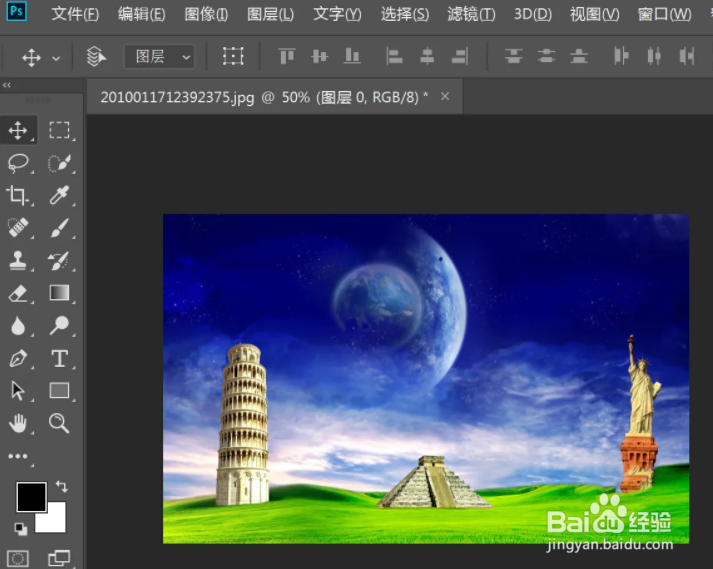The image size is (713, 569).
Task: Select the Hand tool
Action: pyautogui.click(x=18, y=423)
